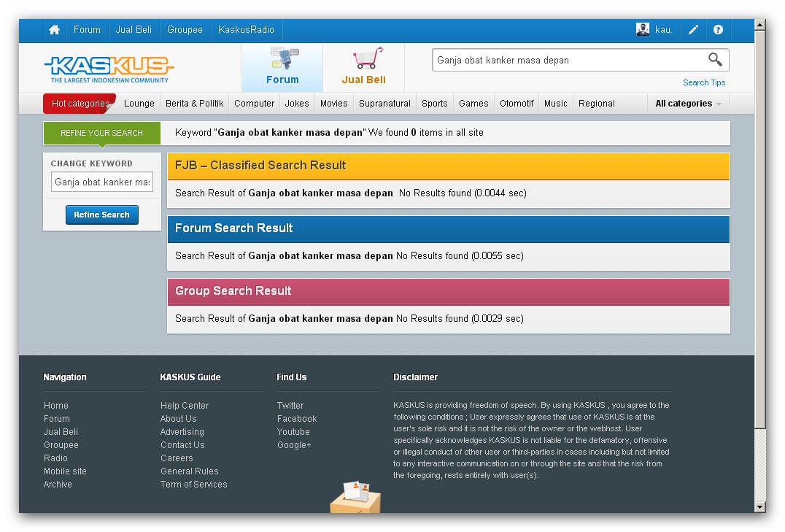The image size is (785, 532).
Task: Open the Otomotif category
Action: coord(517,104)
